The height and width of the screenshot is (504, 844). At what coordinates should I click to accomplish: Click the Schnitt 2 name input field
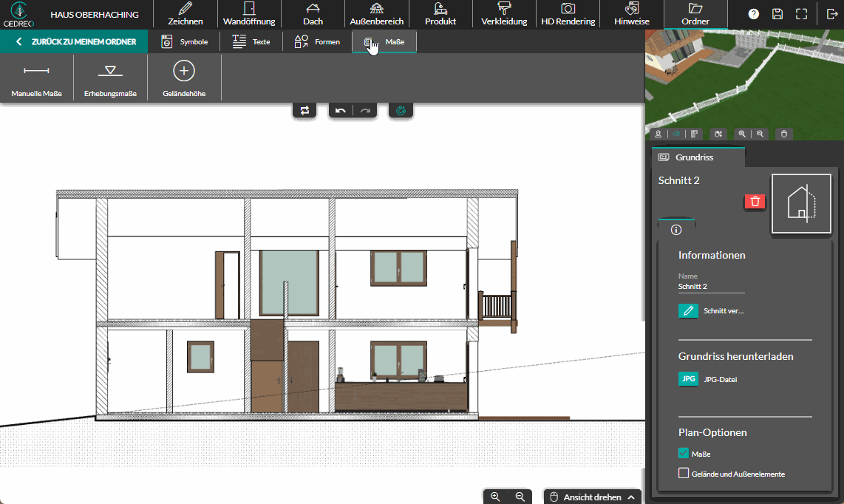point(711,287)
